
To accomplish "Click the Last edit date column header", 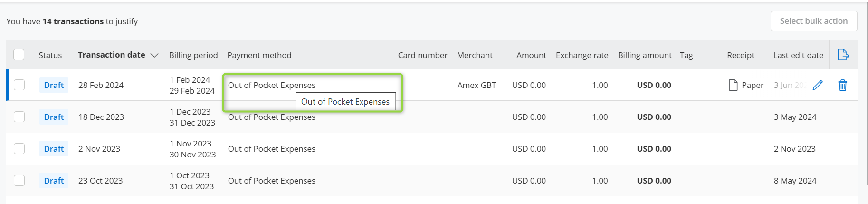I will click(x=798, y=55).
